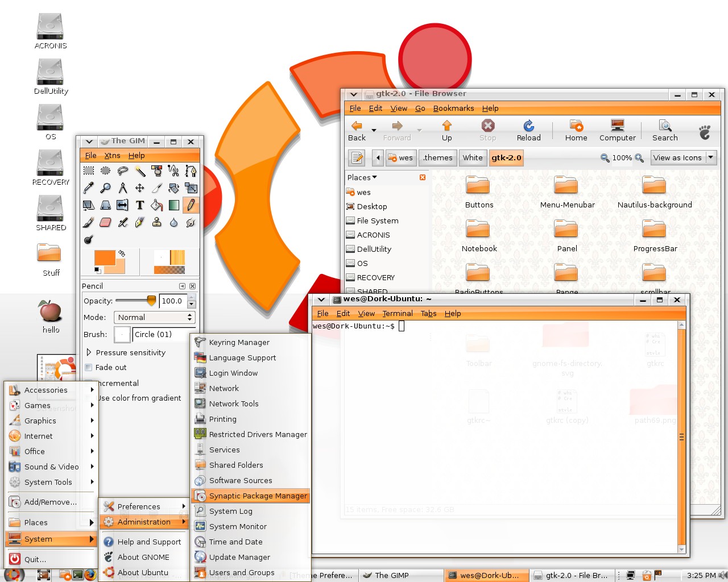Click the Reload button in File Browser
Viewport: 728px width, 582px height.
(528, 130)
